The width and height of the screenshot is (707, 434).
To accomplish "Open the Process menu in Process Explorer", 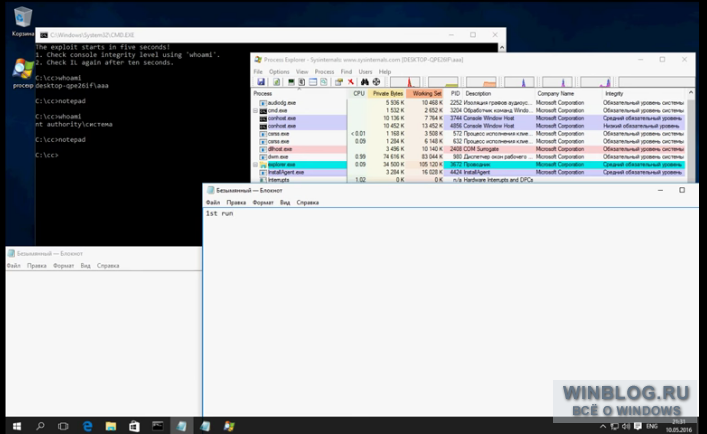I will pyautogui.click(x=324, y=72).
